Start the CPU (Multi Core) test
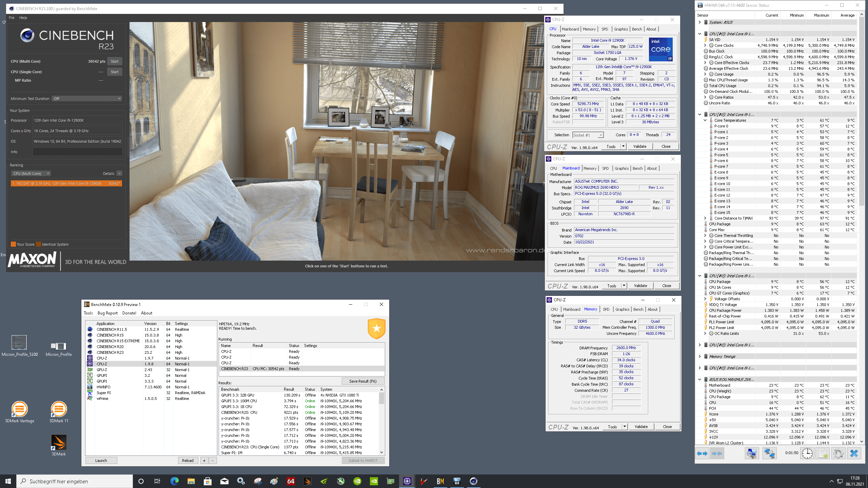 pos(115,61)
